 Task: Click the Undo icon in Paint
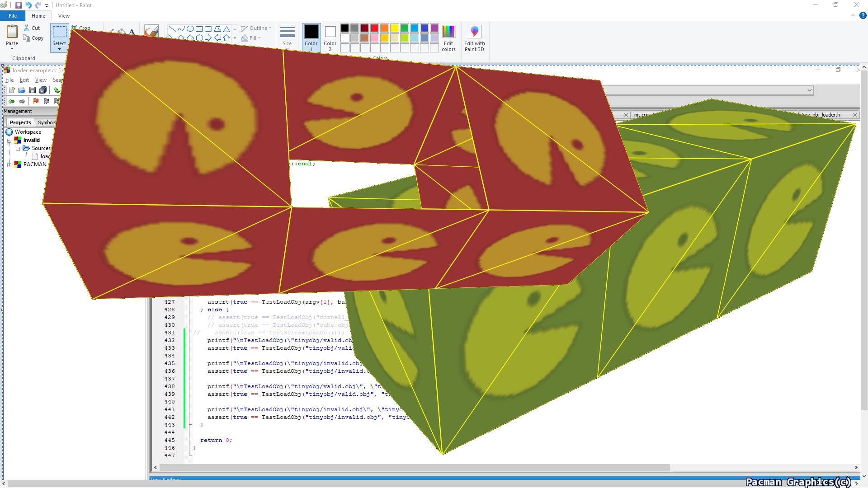(x=29, y=5)
